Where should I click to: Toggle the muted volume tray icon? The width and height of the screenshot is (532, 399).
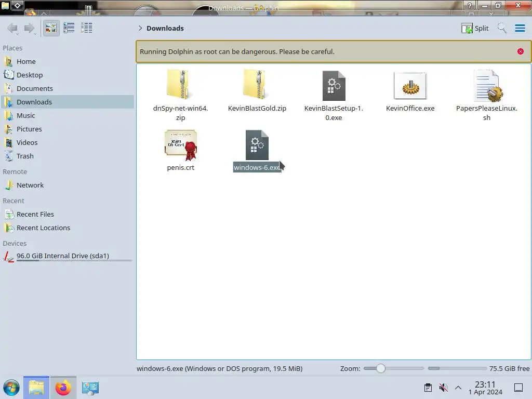443,388
